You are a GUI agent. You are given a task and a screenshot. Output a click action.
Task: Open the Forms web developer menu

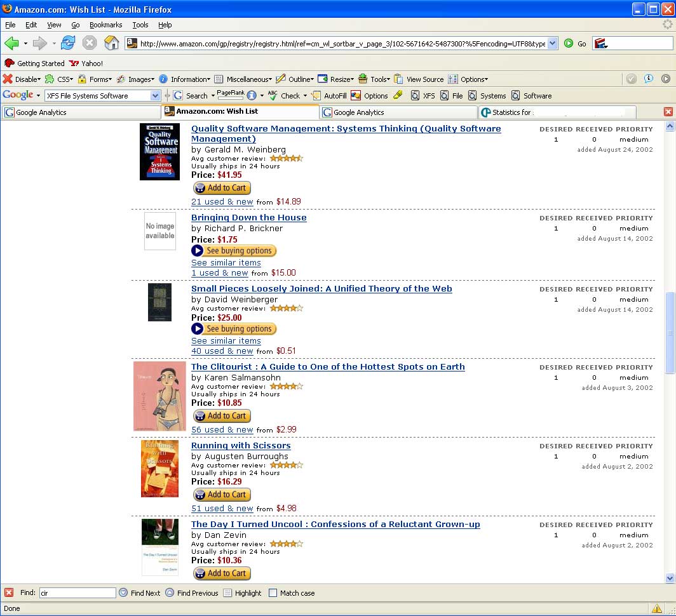[x=95, y=79]
